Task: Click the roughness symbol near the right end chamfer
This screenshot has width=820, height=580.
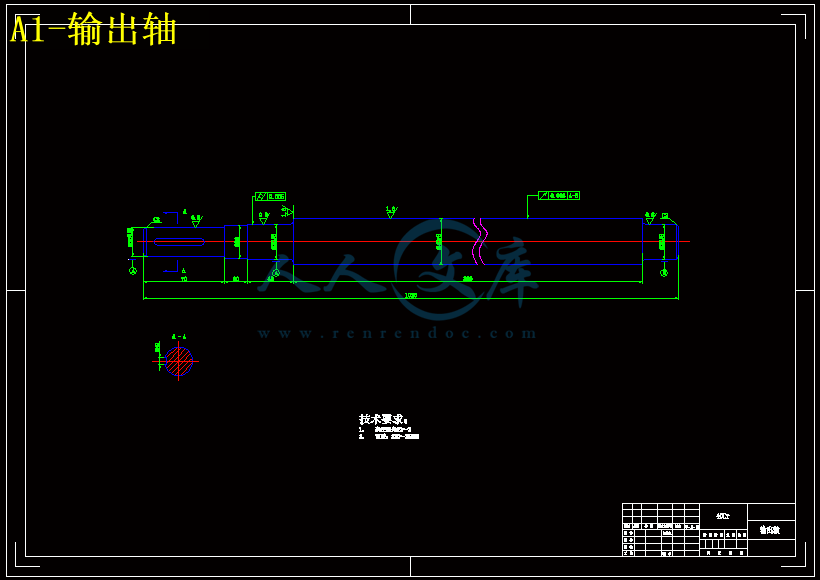Action: (651, 218)
